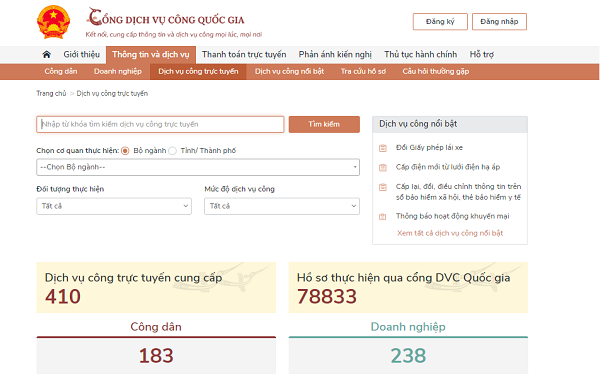Screen dimensions: 600x386
Task: Open the Thông tin và dịch vụ tab
Action: click(151, 55)
